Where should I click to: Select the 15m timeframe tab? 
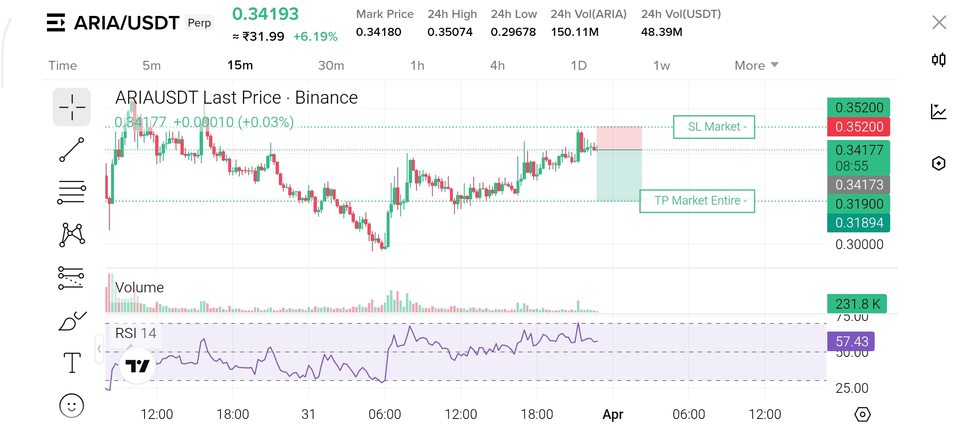[240, 65]
